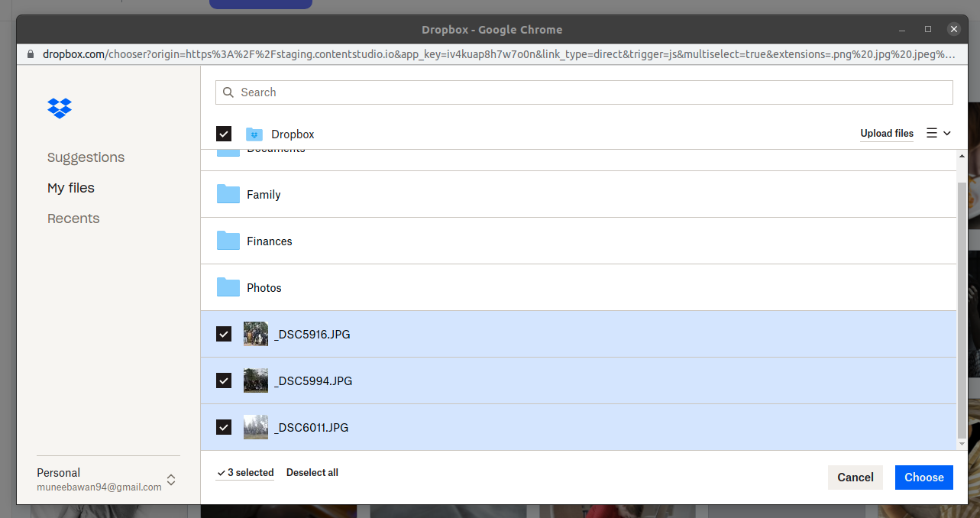Open the Finances folder icon

[228, 241]
